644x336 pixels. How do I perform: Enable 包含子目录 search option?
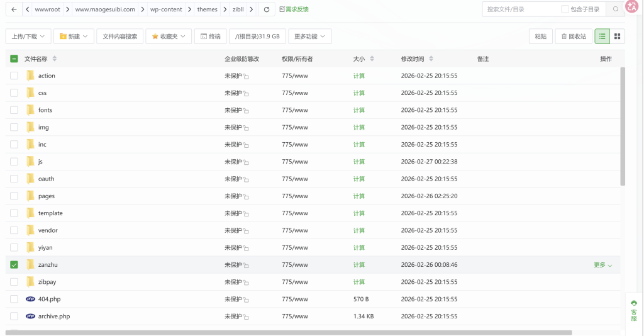click(565, 9)
